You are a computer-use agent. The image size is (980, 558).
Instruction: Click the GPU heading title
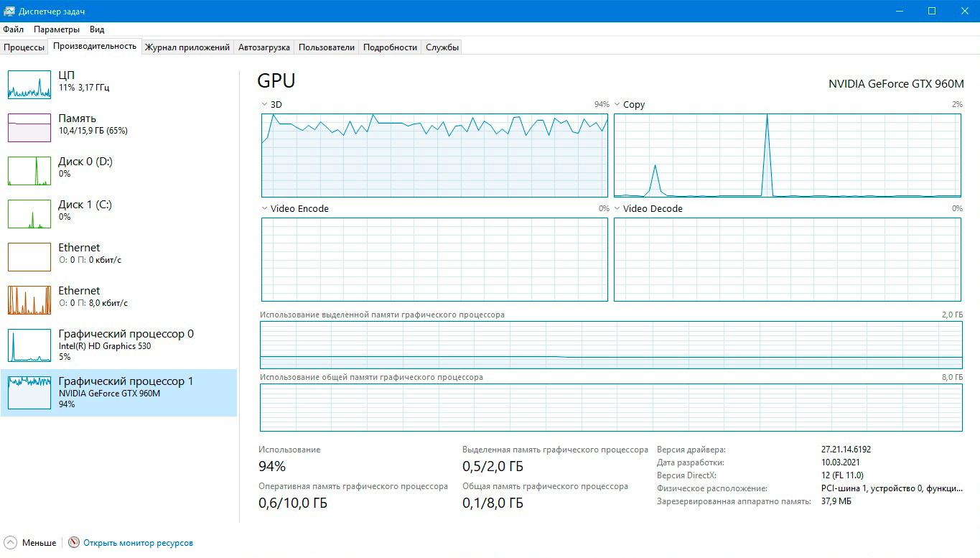[276, 80]
